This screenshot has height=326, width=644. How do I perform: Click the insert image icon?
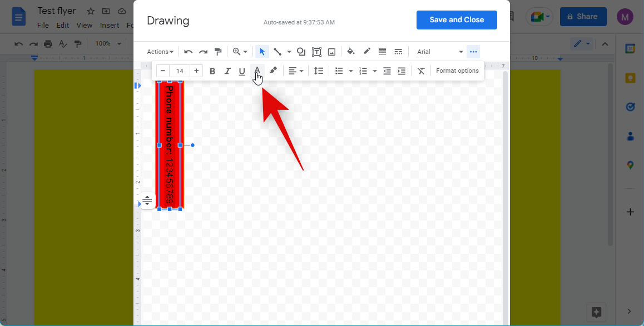click(x=331, y=52)
